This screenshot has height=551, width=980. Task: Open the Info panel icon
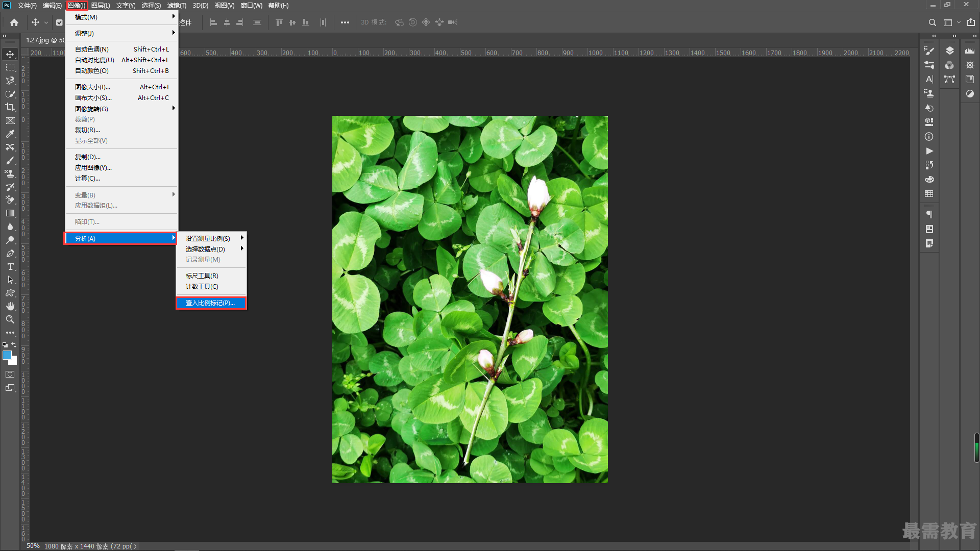point(929,137)
